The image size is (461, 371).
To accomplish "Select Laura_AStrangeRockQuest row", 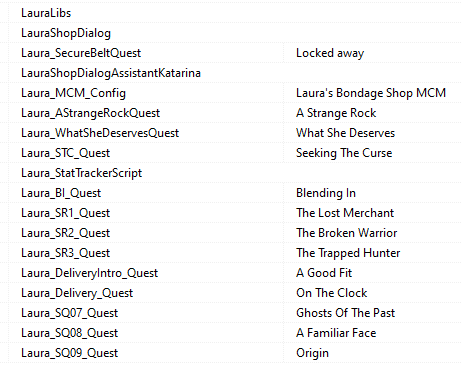I will point(91,113).
